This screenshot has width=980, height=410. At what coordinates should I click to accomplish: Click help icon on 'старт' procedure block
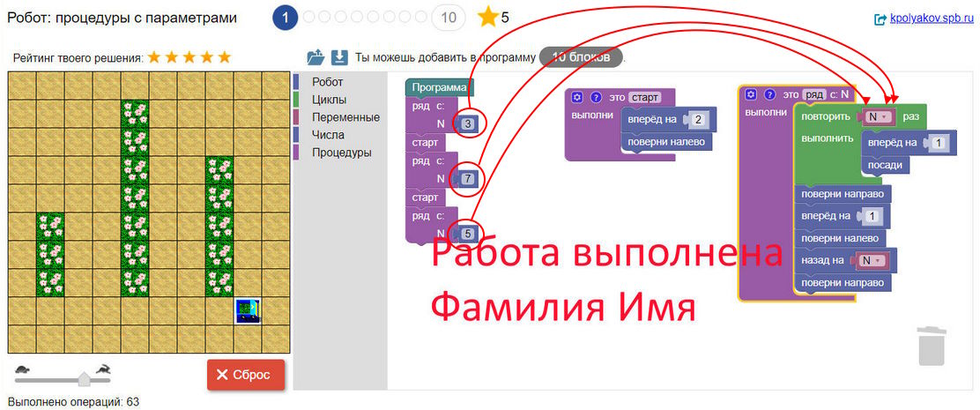(596, 98)
